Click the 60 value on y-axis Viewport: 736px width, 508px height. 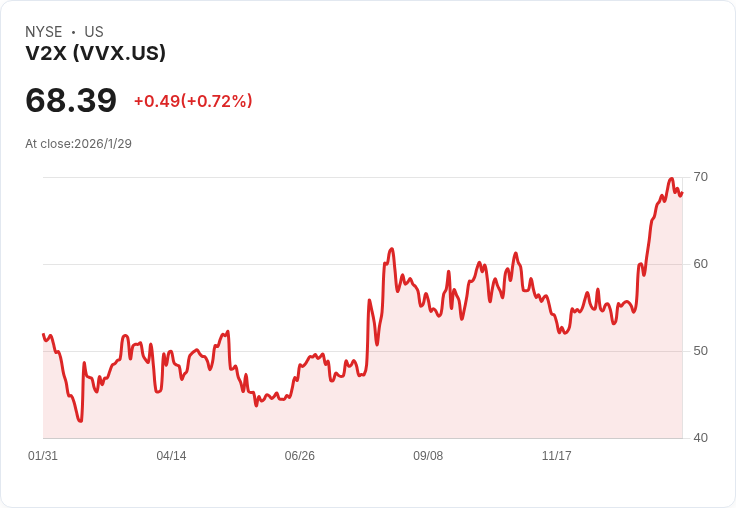(700, 264)
